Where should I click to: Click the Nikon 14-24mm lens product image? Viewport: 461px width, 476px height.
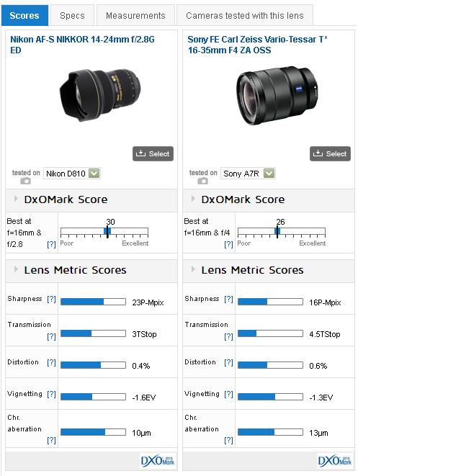click(x=100, y=95)
